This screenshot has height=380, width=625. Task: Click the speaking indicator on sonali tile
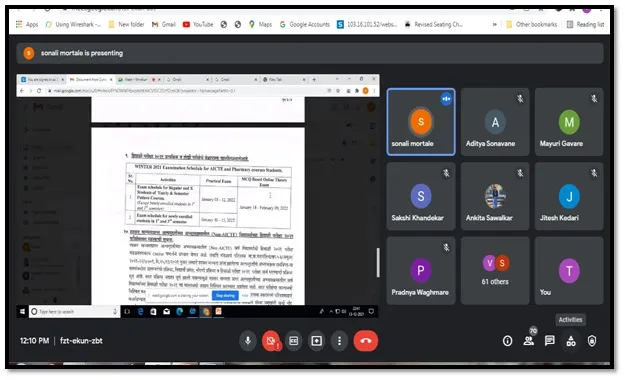coord(446,98)
